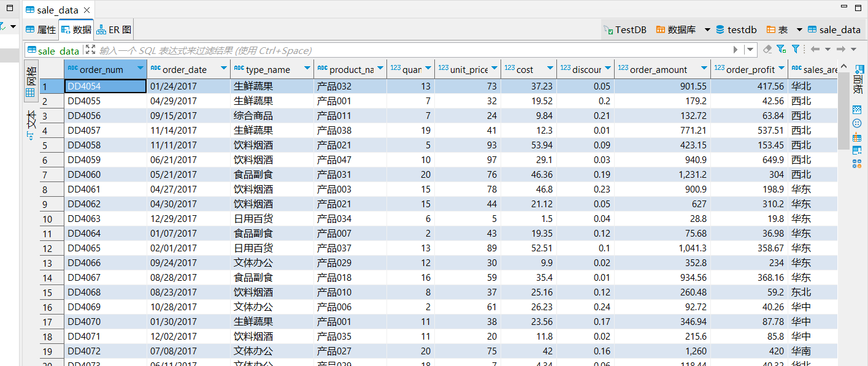
Task: Open the forward history dropdown arrow
Action: click(x=853, y=49)
